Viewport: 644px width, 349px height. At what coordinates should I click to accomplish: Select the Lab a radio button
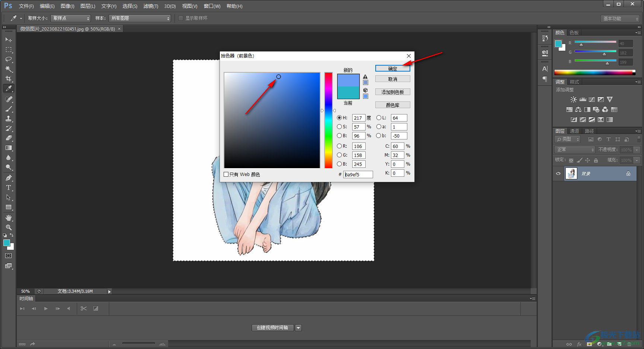379,127
